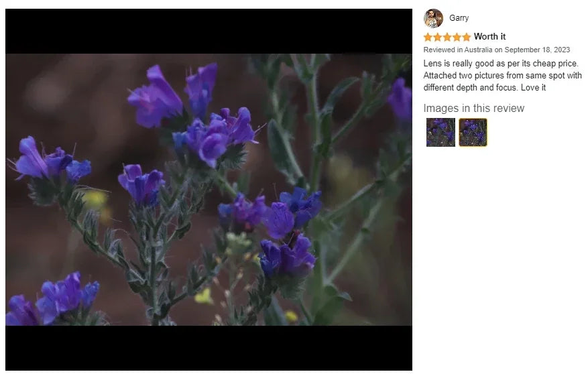Click the 'Images in this review' heading
This screenshot has width=588, height=374.
[x=473, y=109]
